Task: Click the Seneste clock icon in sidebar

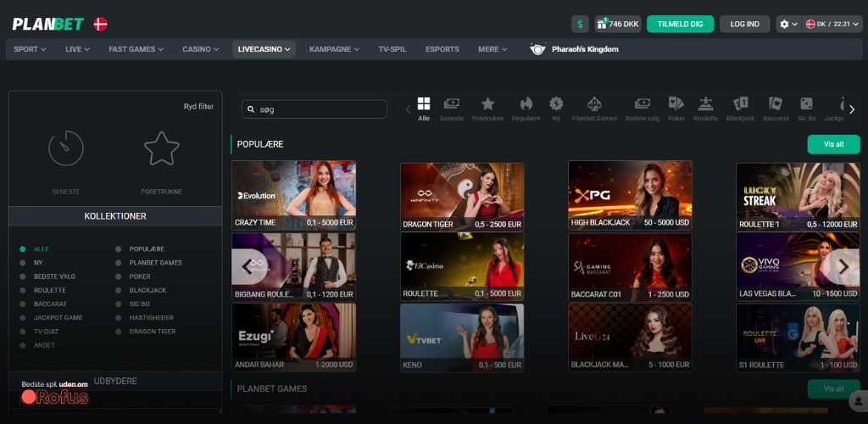Action: coord(66,148)
